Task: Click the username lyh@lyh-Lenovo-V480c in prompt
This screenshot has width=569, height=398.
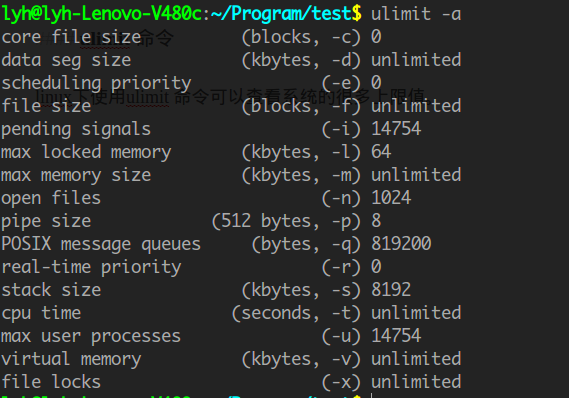Action: tap(102, 14)
